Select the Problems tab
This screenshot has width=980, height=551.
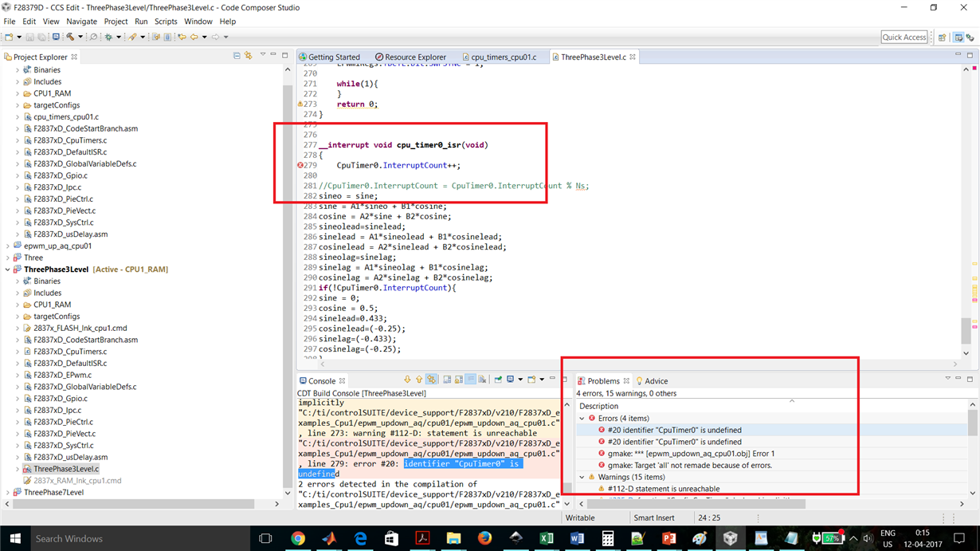coord(603,381)
